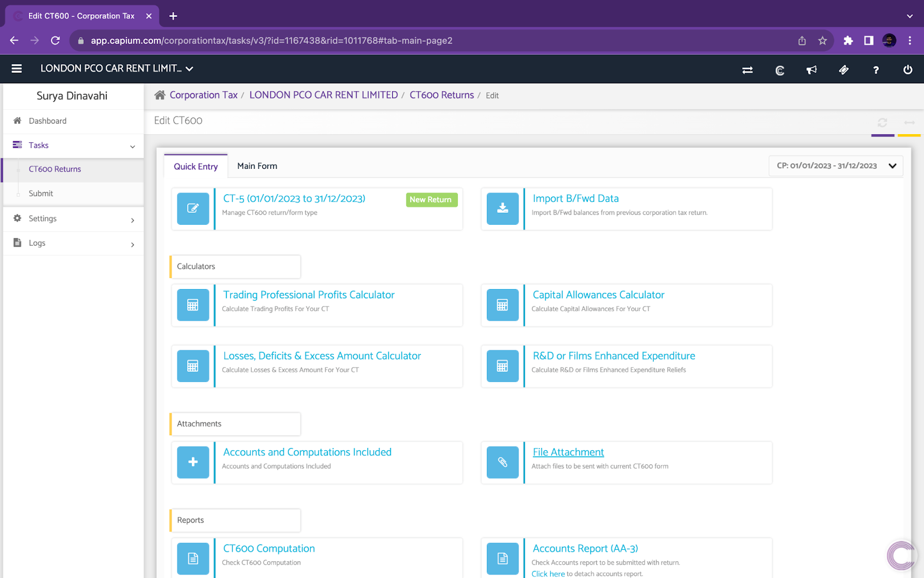Click the home icon in breadcrumb
The width and height of the screenshot is (924, 578).
point(160,95)
